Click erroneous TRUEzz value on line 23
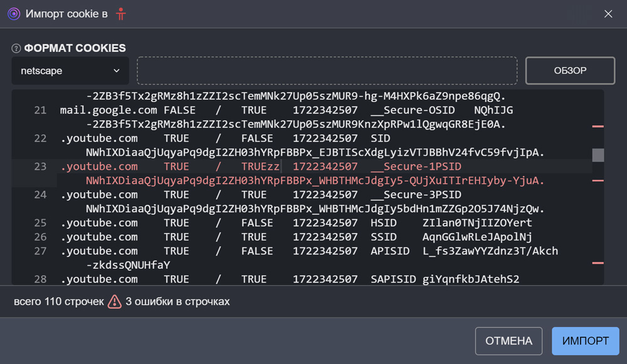Viewport: 627px width, 364px height. point(260,167)
